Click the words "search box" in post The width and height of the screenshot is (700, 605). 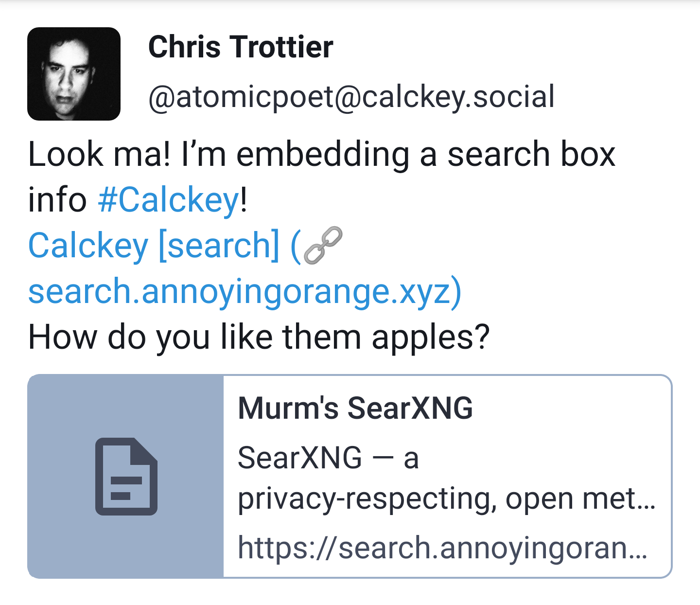[x=531, y=155]
